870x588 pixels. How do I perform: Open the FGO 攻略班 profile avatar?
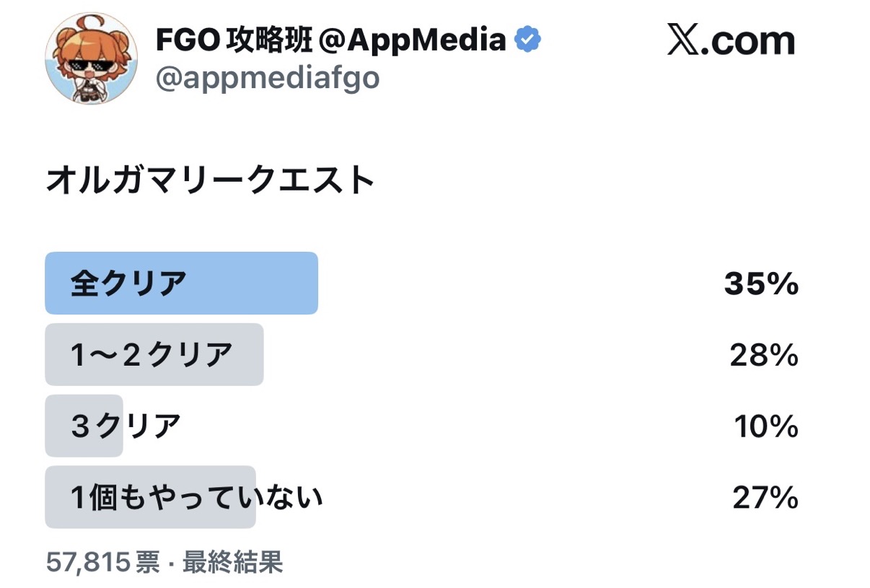pos(91,58)
